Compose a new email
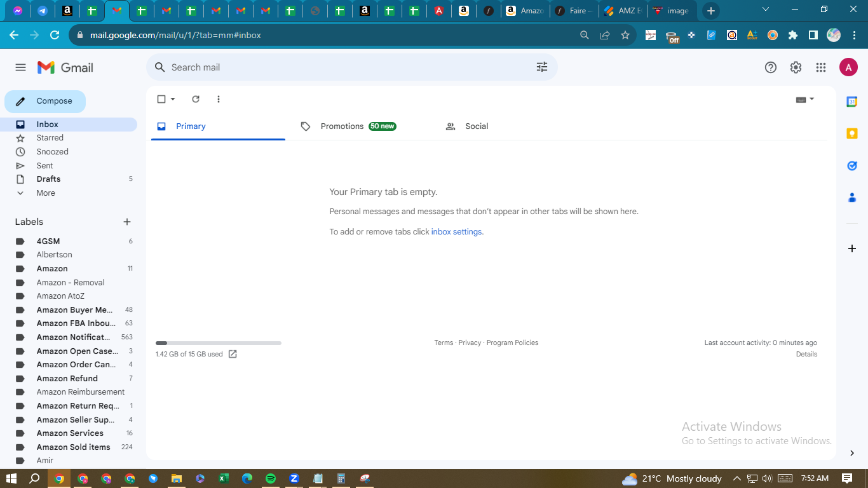This screenshot has height=488, width=868. click(45, 101)
